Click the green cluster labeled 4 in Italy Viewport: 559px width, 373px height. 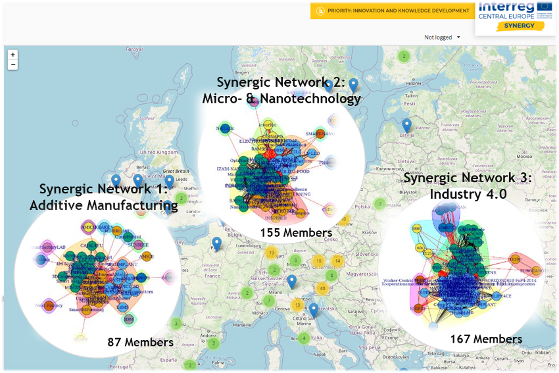click(x=304, y=337)
